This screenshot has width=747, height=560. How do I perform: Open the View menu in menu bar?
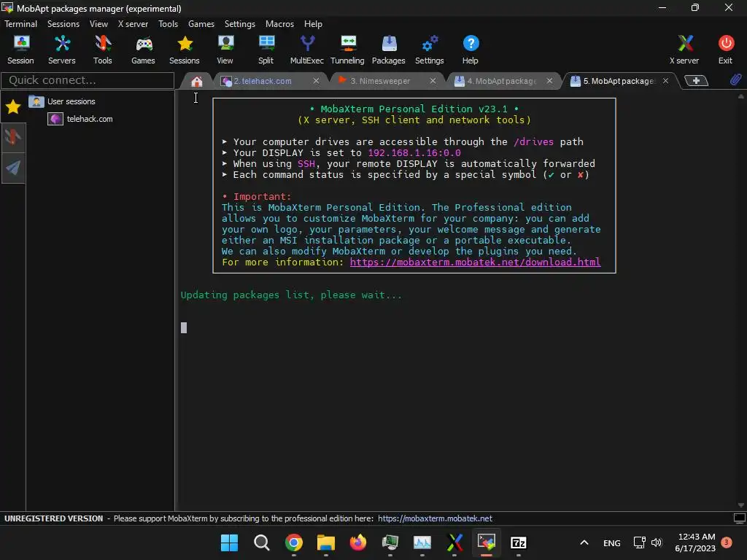[98, 24]
